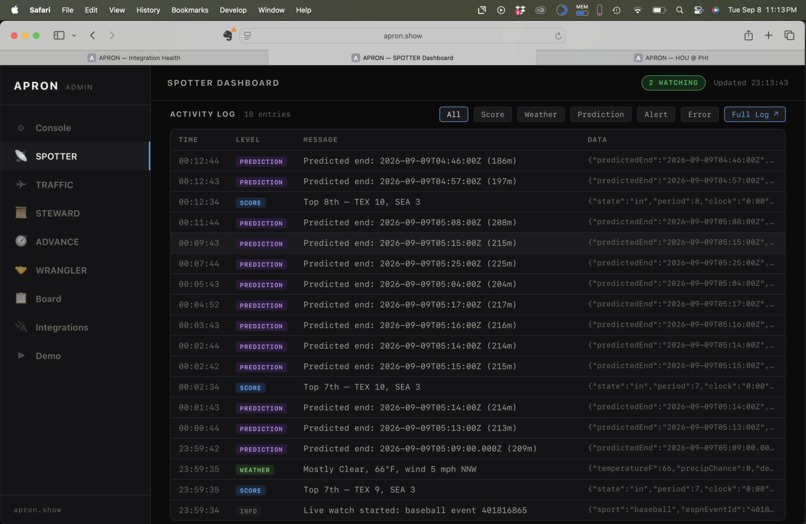Filter activity log by Alert
The width and height of the screenshot is (806, 524).
click(656, 114)
